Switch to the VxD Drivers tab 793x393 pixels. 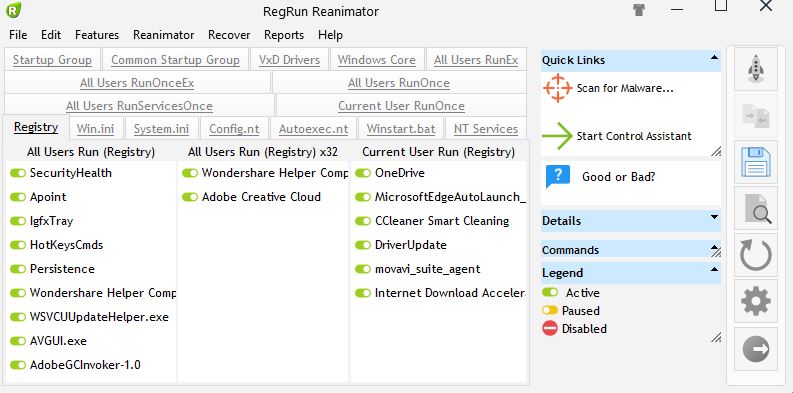point(289,60)
